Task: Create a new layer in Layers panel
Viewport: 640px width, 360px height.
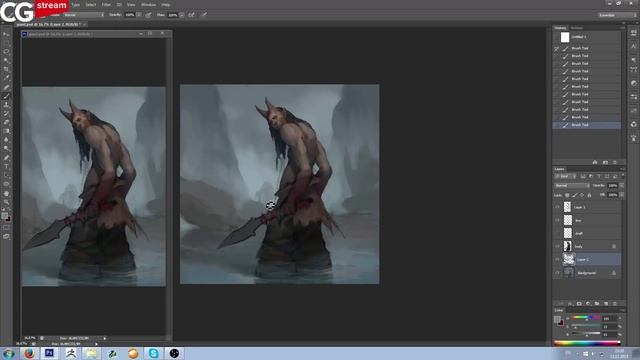Action: pos(606,304)
